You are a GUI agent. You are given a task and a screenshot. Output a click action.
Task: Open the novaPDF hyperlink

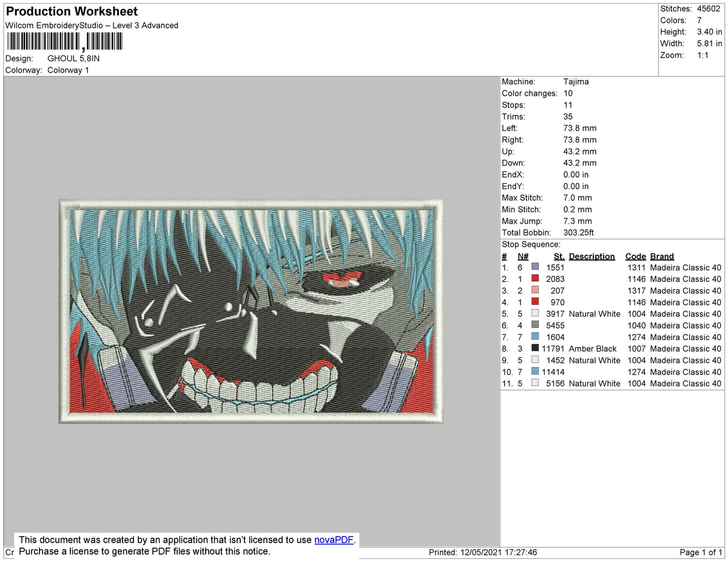[334, 540]
